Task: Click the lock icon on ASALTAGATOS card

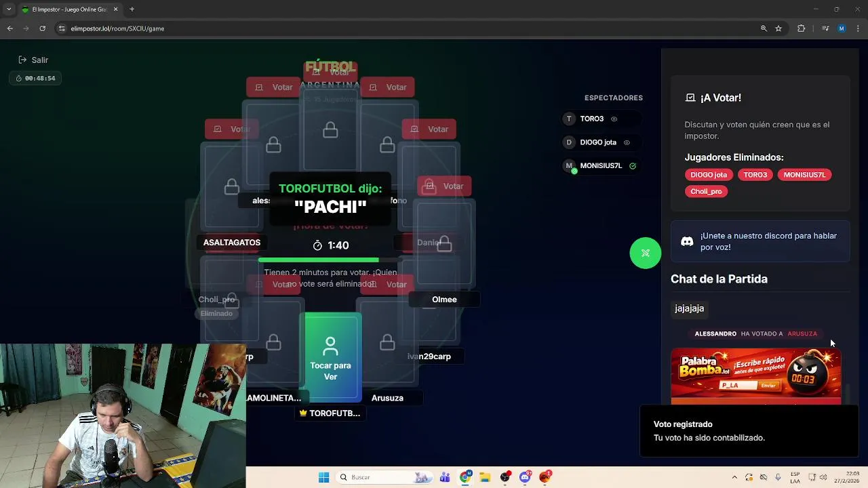Action: [x=232, y=186]
